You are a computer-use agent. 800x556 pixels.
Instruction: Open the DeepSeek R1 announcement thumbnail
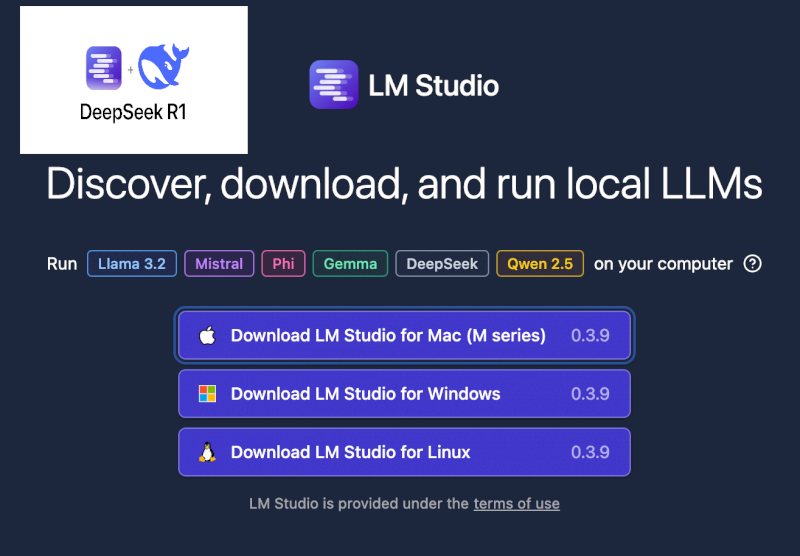pyautogui.click(x=134, y=80)
